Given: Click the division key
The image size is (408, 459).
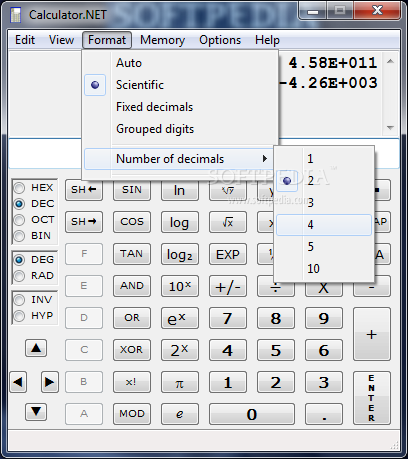Looking at the screenshot, I should coord(276,289).
